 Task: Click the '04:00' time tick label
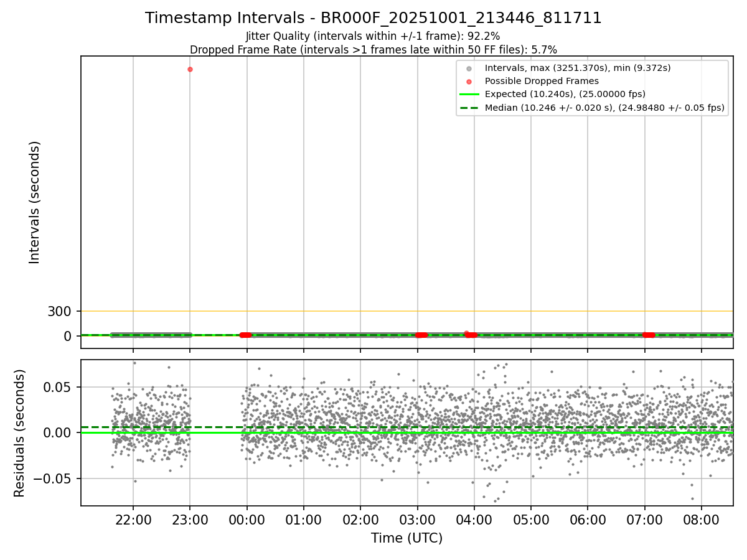tap(474, 520)
